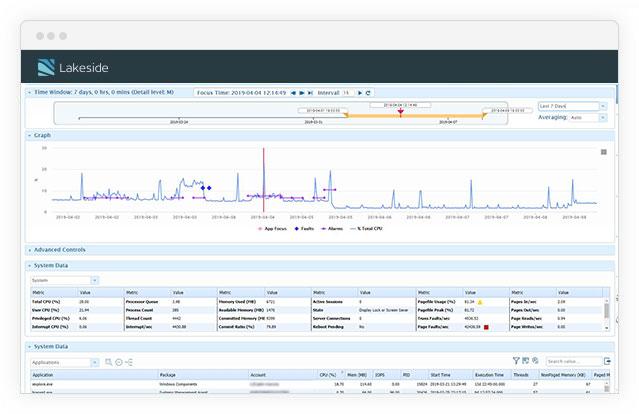This screenshot has height=414, width=639.
Task: Click the column chooser icon
Action: [526, 361]
